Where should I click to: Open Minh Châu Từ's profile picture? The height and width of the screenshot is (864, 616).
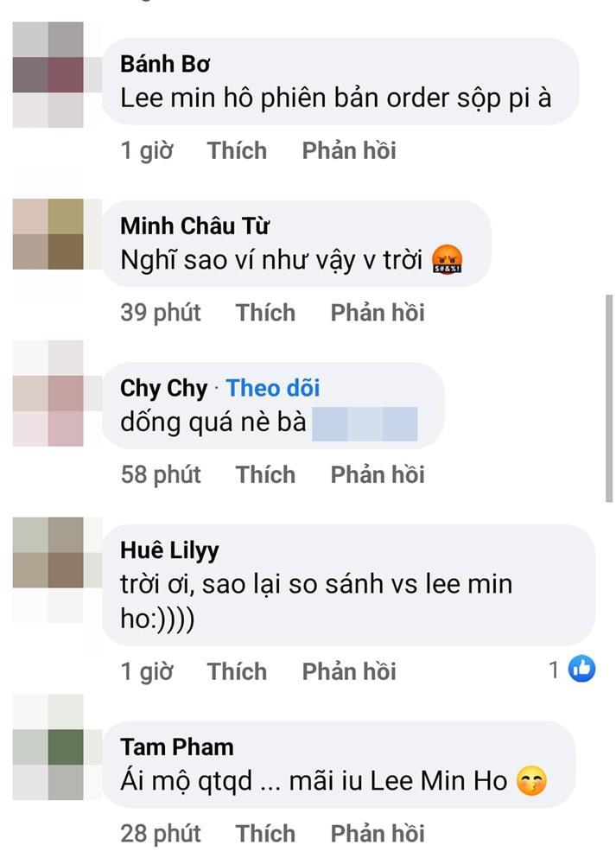[48, 235]
